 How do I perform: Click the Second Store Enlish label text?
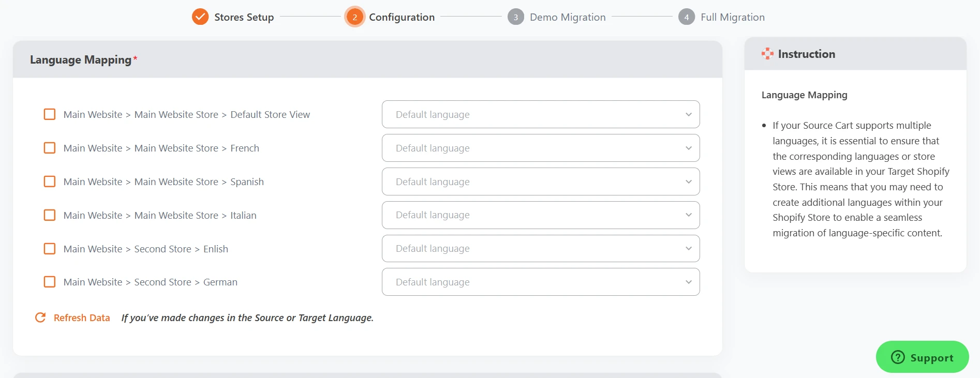coord(146,249)
